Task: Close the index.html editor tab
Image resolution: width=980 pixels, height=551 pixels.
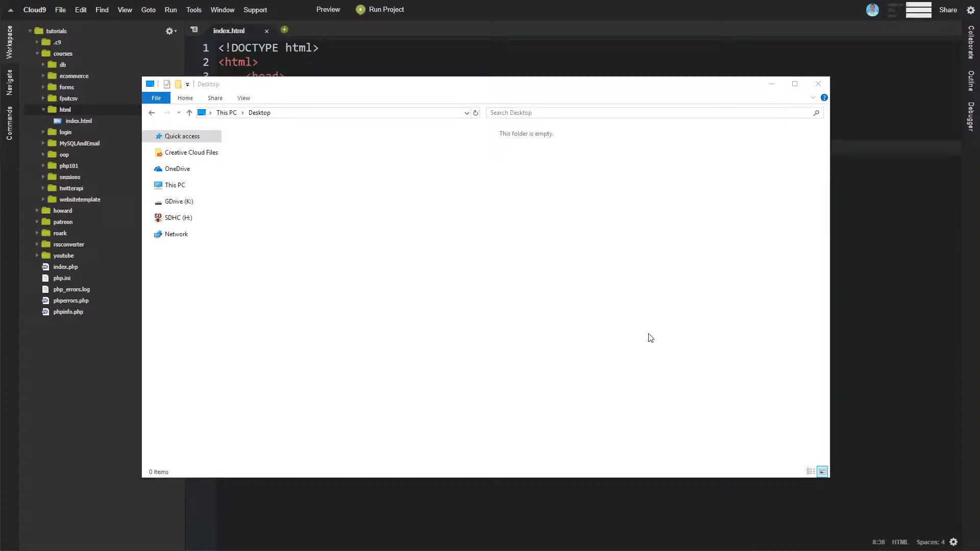Action: pyautogui.click(x=266, y=31)
